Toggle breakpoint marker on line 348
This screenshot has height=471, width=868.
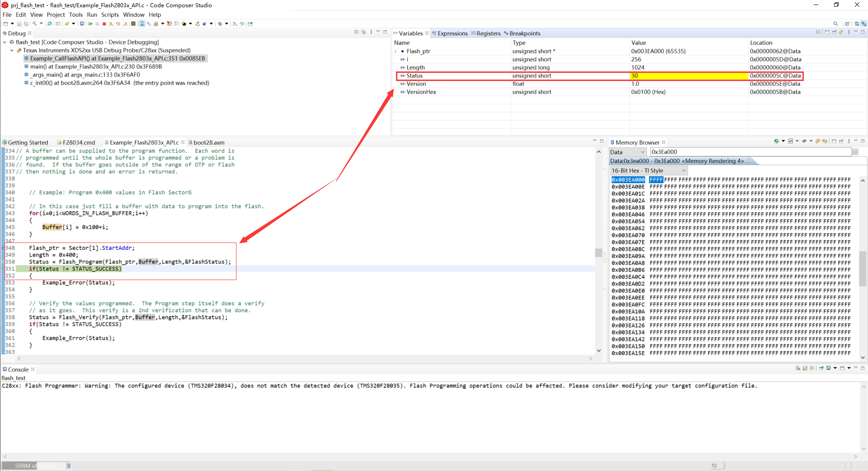[2, 248]
